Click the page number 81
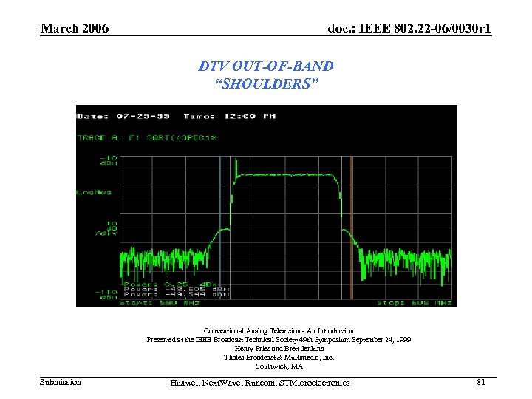Viewport: 532px width, 399px height. click(x=481, y=382)
